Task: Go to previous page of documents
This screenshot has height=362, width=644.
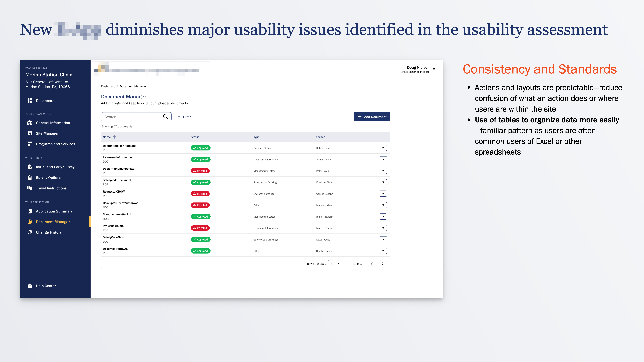Action: pos(372,264)
